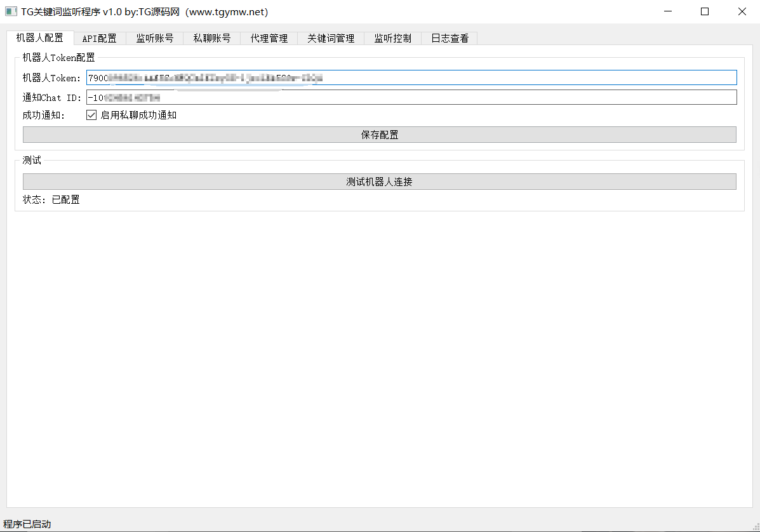Viewport: 760px width, 532px height.
Task: Click the 状态: 已配置 status label
Action: click(51, 199)
